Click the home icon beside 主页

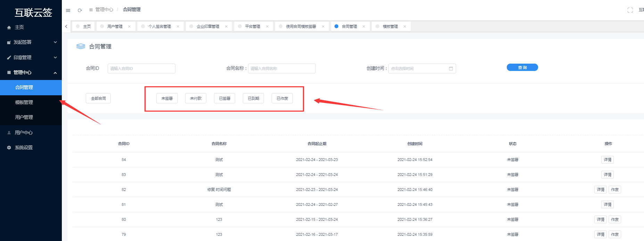tap(9, 27)
